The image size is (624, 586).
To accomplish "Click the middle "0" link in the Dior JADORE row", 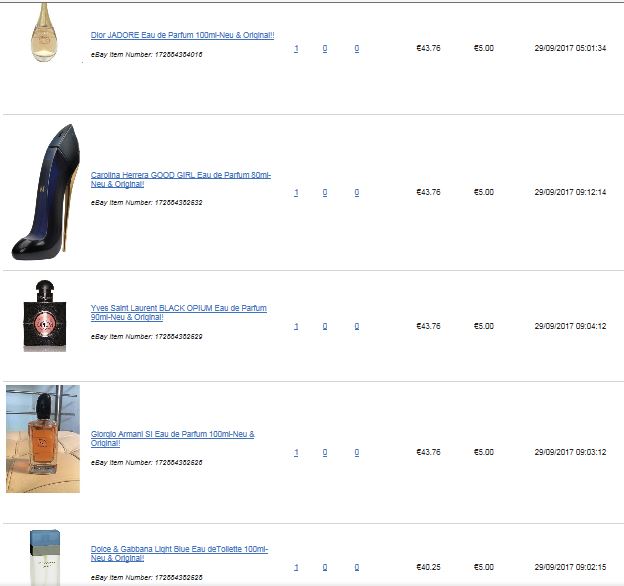I will [325, 48].
